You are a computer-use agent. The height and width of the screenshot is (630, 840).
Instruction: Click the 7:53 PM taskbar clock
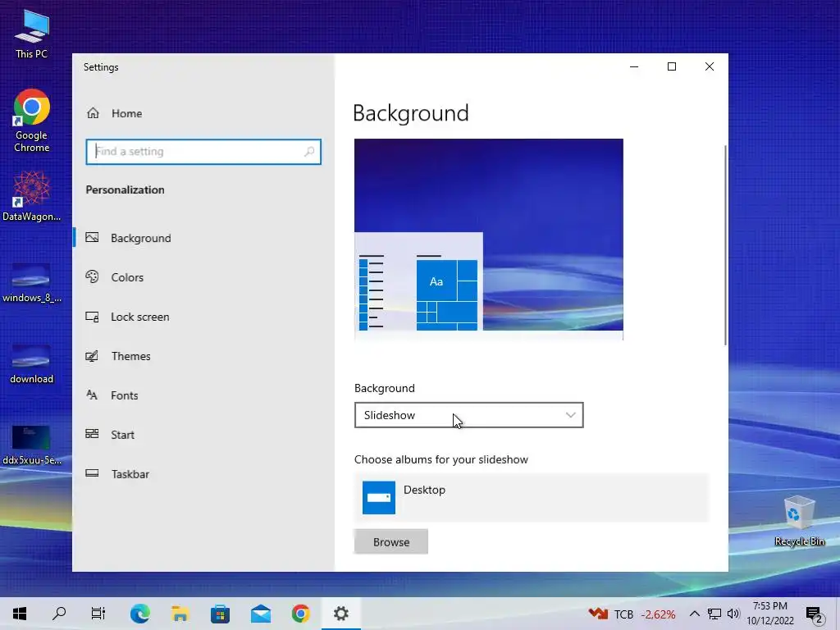(770, 614)
